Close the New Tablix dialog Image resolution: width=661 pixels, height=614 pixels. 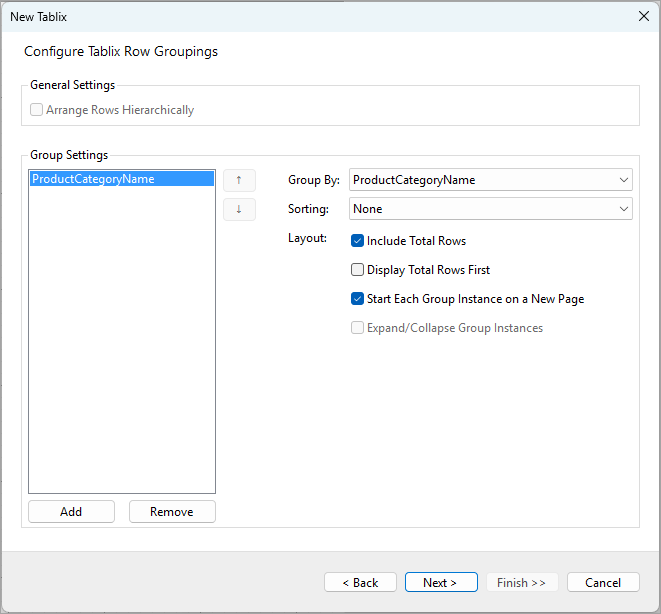click(644, 16)
